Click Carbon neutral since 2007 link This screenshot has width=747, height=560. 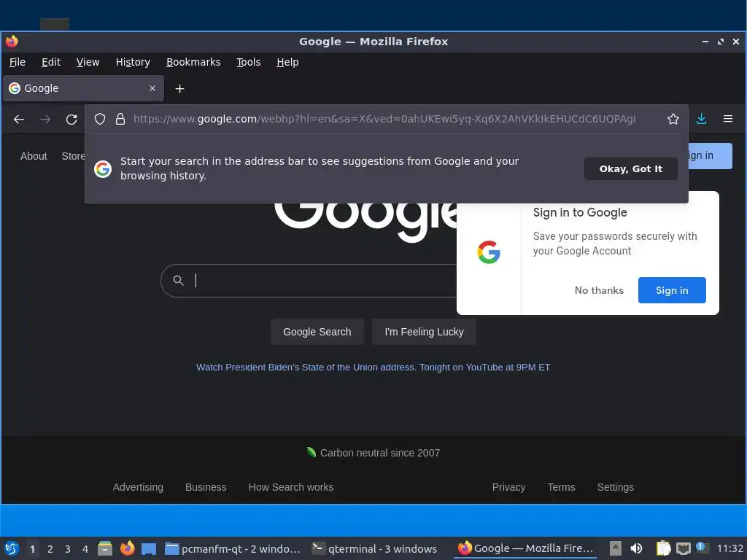(373, 453)
